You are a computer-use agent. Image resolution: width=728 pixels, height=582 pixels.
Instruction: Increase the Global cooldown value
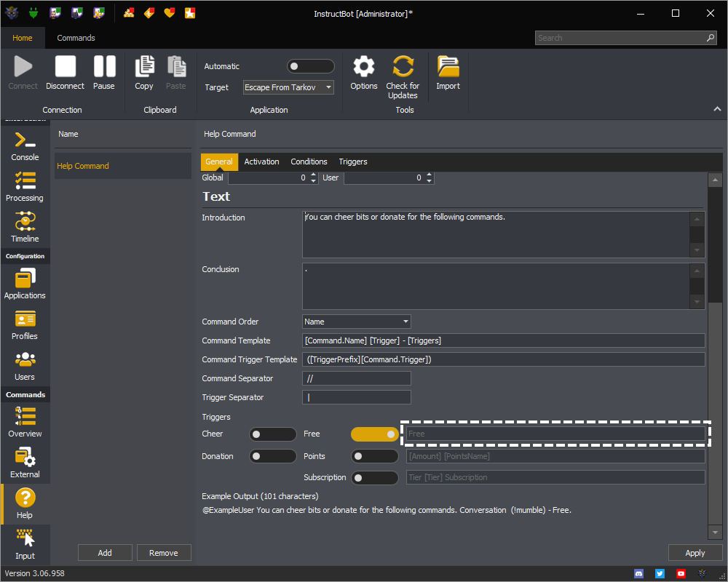[313, 175]
